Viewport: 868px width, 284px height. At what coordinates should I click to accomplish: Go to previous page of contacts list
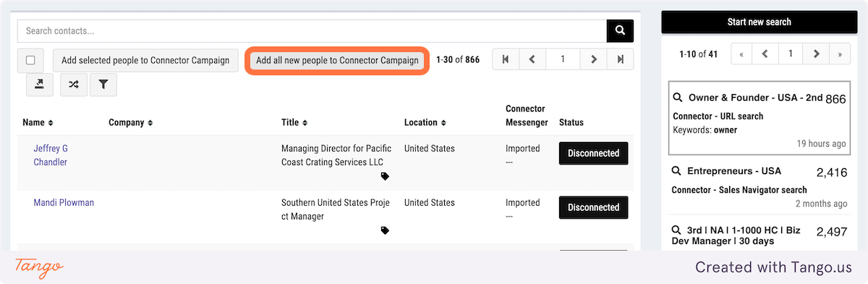coord(532,59)
